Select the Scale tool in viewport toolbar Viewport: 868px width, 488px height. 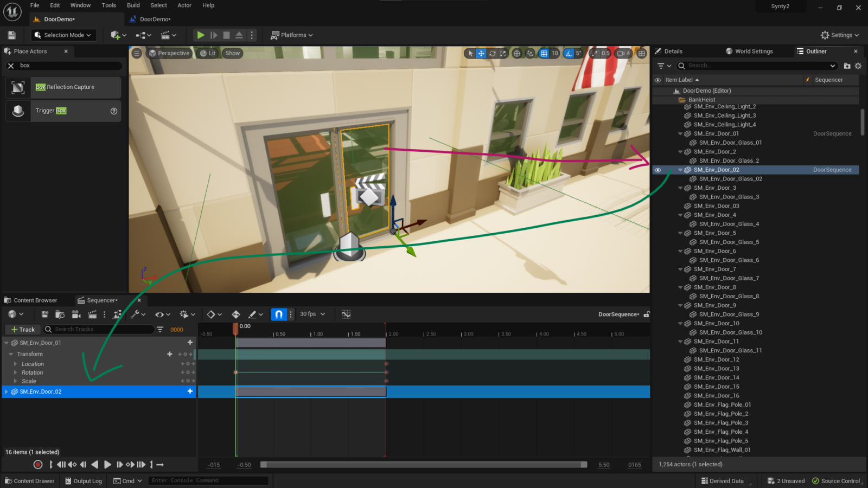(503, 54)
